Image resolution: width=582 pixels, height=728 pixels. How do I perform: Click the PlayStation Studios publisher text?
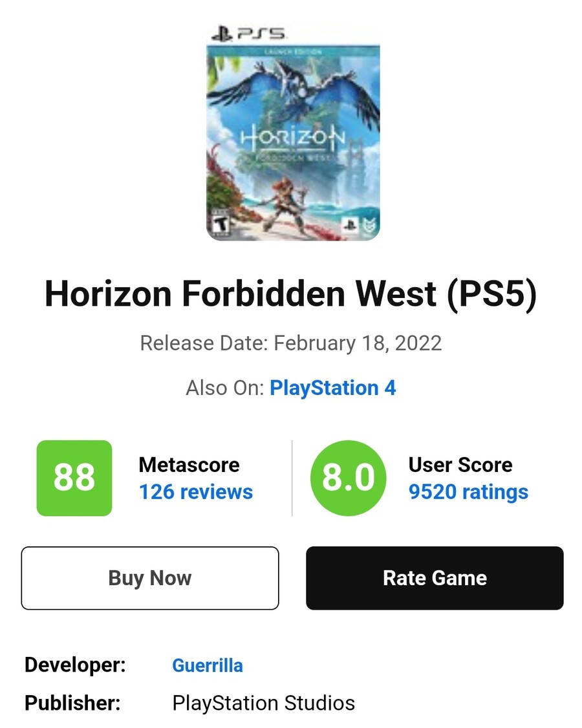point(263,703)
